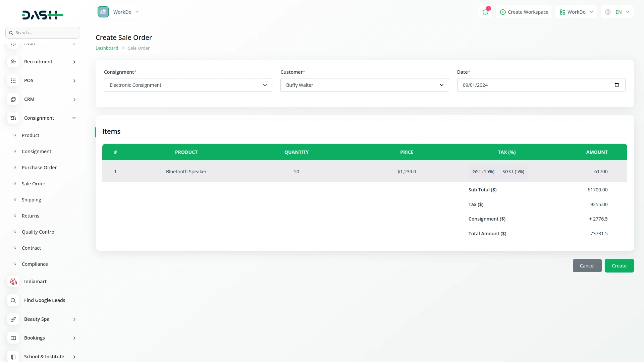Open the WorkDo workspace dropdown in top bar

coord(576,12)
